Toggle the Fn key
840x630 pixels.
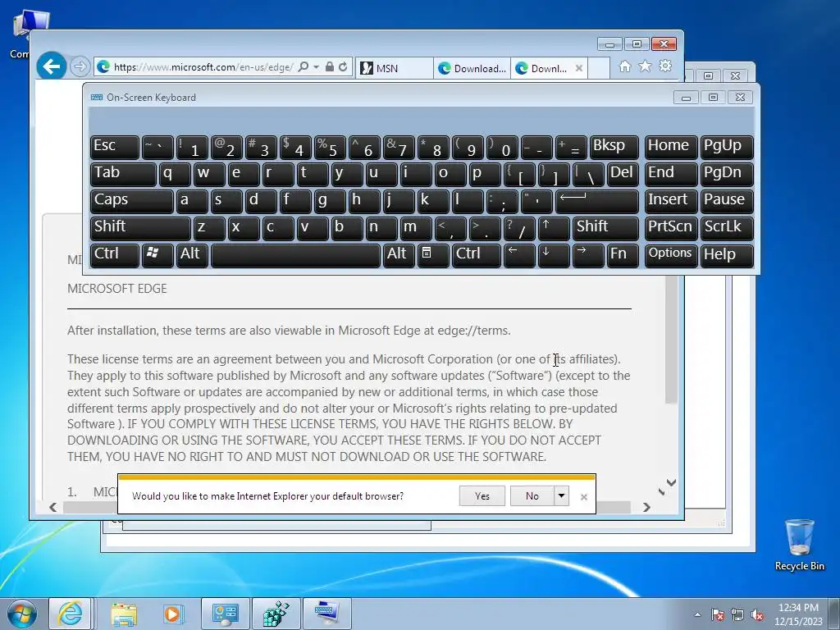tap(623, 255)
